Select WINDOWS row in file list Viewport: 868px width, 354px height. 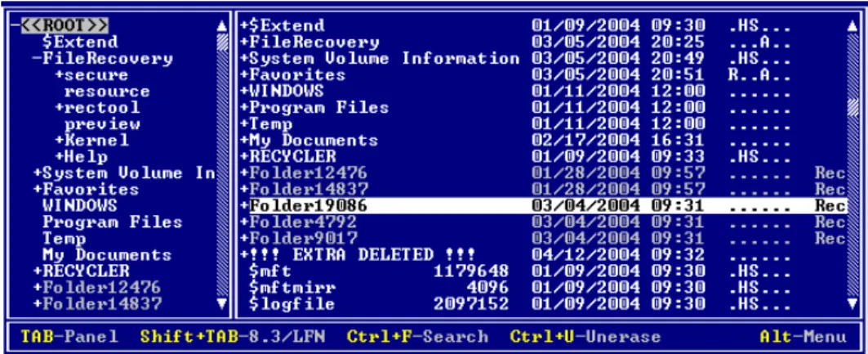point(542,92)
